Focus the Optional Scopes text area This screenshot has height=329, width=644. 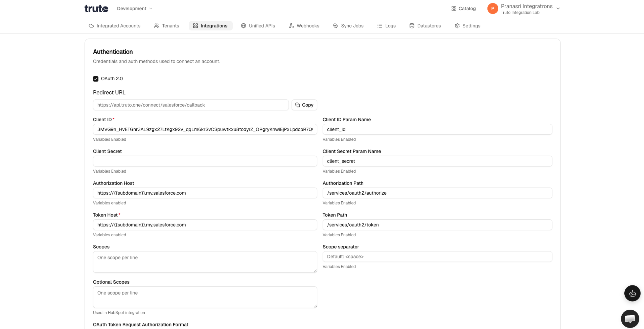(205, 297)
